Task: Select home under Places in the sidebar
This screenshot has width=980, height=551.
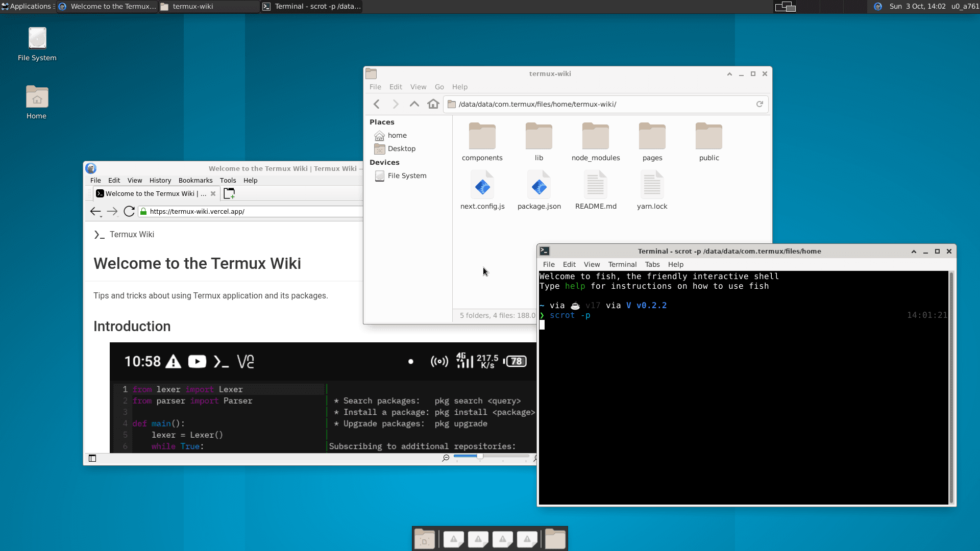Action: click(x=397, y=135)
